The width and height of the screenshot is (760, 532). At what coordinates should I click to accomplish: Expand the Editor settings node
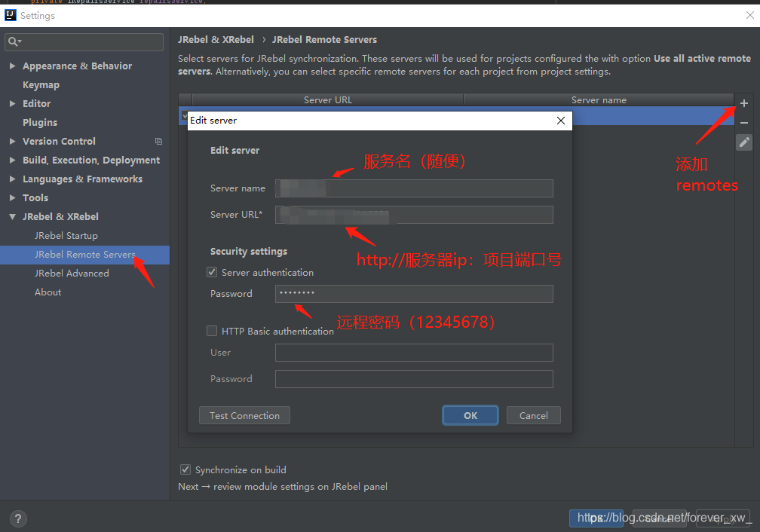pyautogui.click(x=13, y=104)
